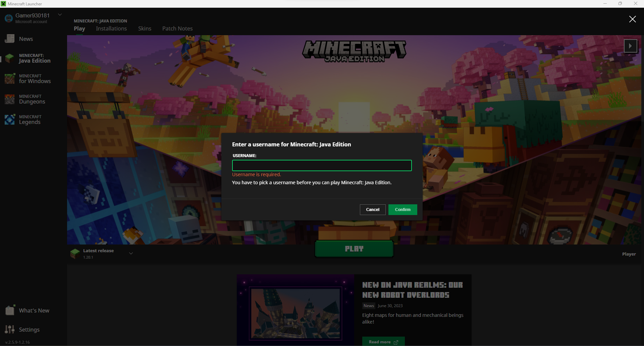Click the News tag on the article
The image size is (644, 346).
369,306
